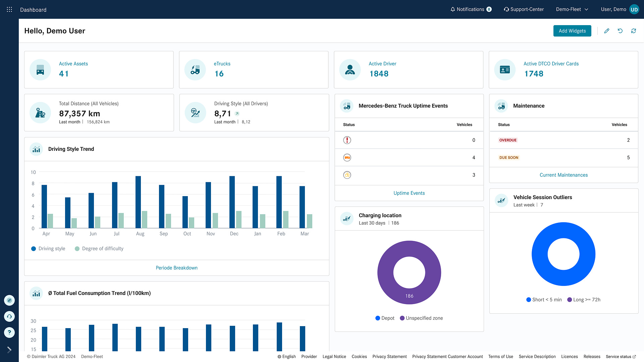Open the Provider footer link
Viewport: 644px width, 362px height.
(309, 357)
